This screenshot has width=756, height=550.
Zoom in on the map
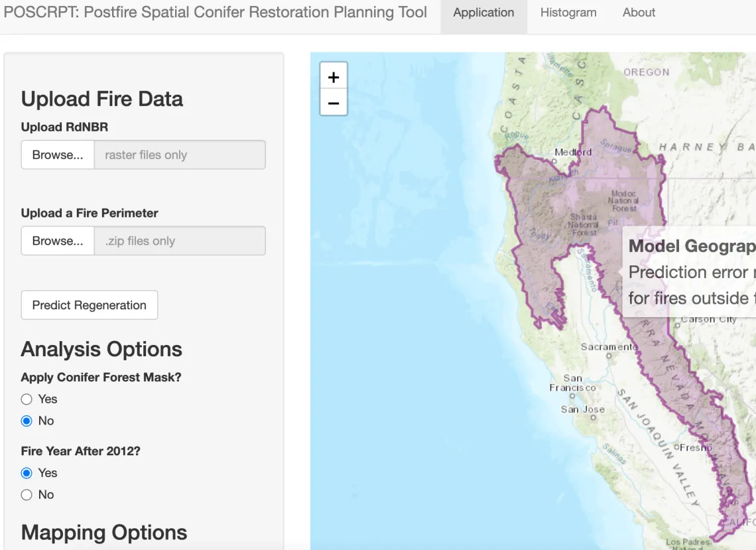[333, 77]
